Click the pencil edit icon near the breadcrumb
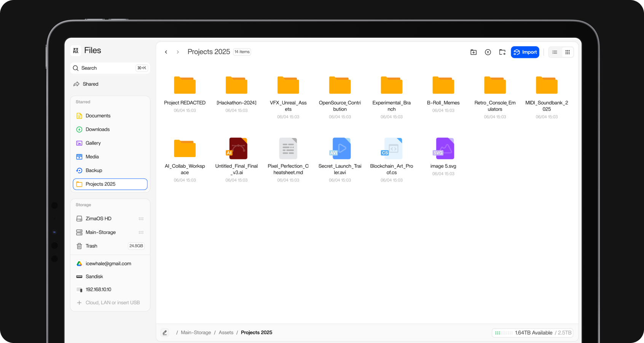 pos(165,332)
